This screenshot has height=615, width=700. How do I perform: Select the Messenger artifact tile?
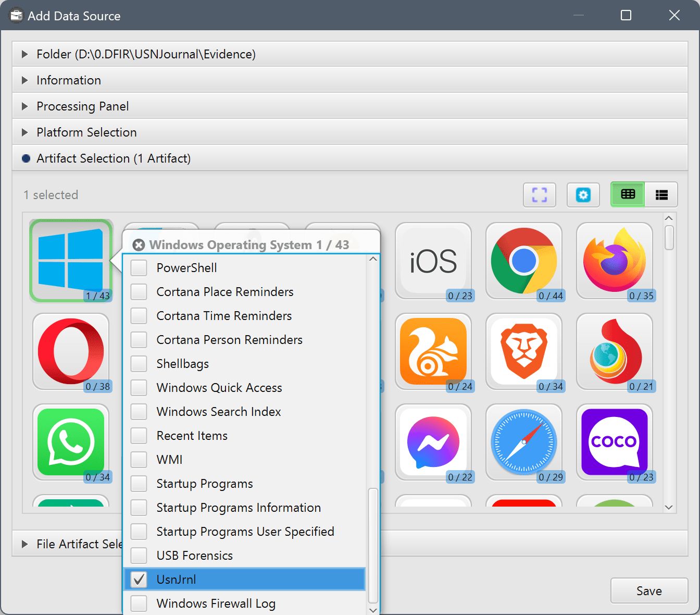(433, 442)
